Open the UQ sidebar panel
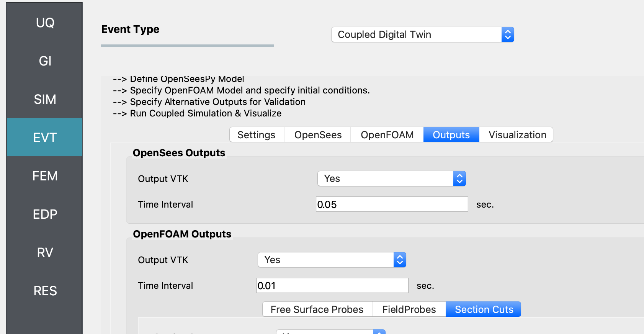The height and width of the screenshot is (334, 644). pyautogui.click(x=45, y=23)
